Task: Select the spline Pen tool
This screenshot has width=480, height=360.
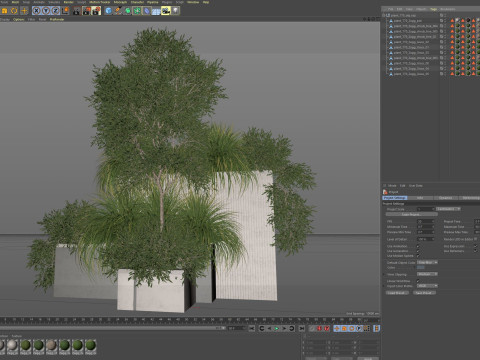Action: 118,11
